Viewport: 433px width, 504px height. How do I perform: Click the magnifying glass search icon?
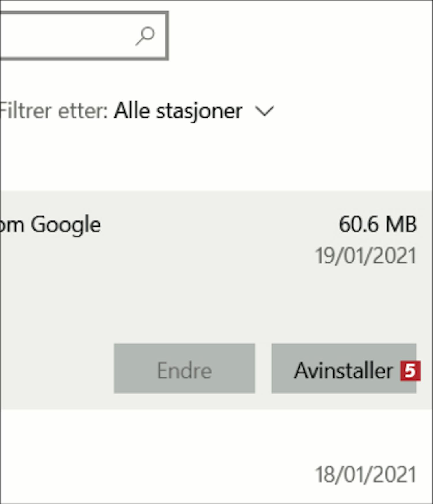pyautogui.click(x=145, y=36)
